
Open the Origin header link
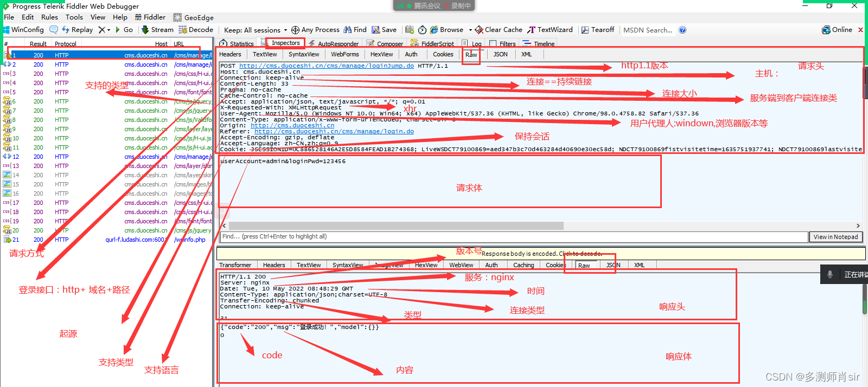[x=292, y=125]
